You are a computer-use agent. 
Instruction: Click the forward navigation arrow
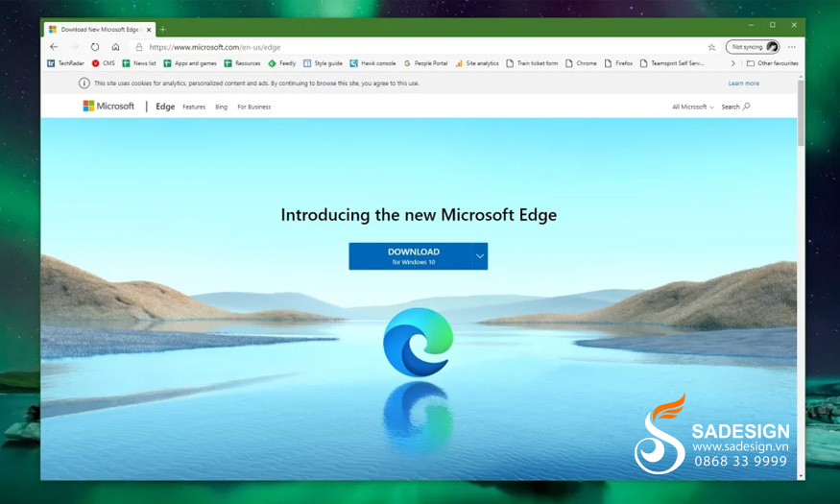click(75, 47)
